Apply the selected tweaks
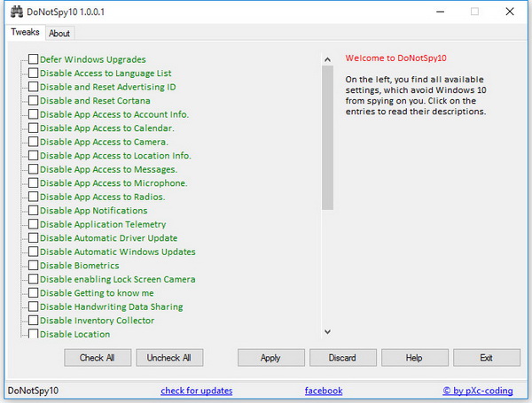The width and height of the screenshot is (532, 403). (270, 358)
